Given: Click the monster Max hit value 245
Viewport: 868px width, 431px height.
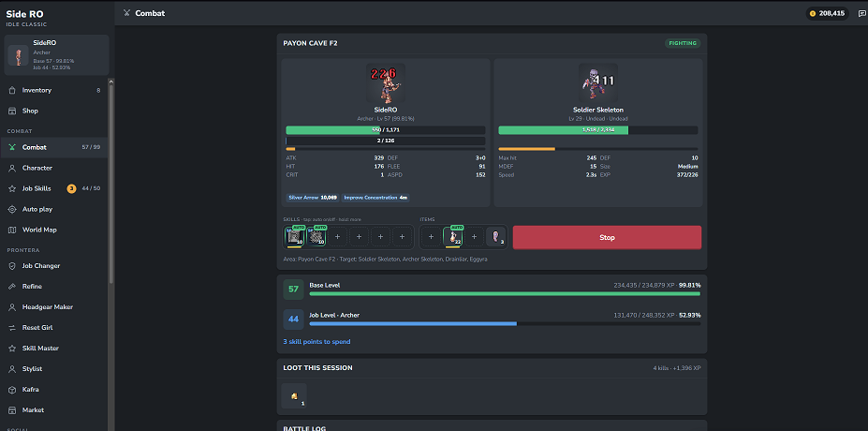Looking at the screenshot, I should pyautogui.click(x=591, y=158).
